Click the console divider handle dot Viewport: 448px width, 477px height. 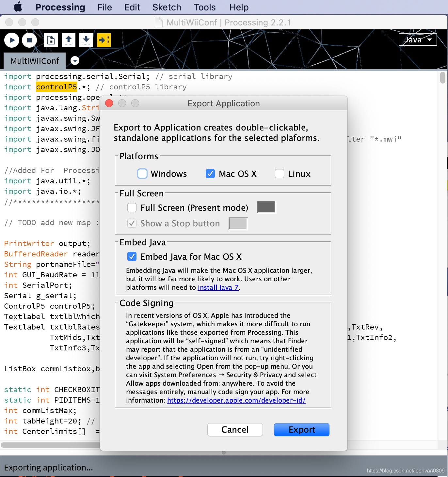click(224, 453)
